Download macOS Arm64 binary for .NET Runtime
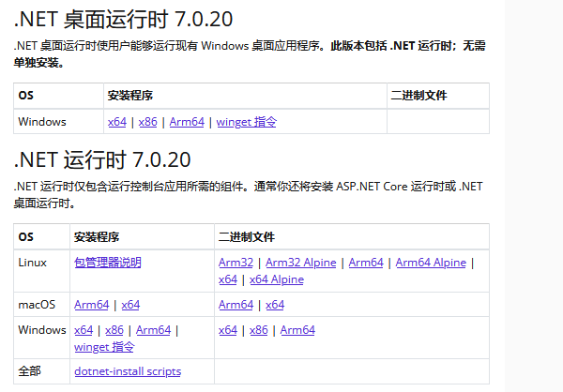This screenshot has width=563, height=392. click(x=236, y=305)
